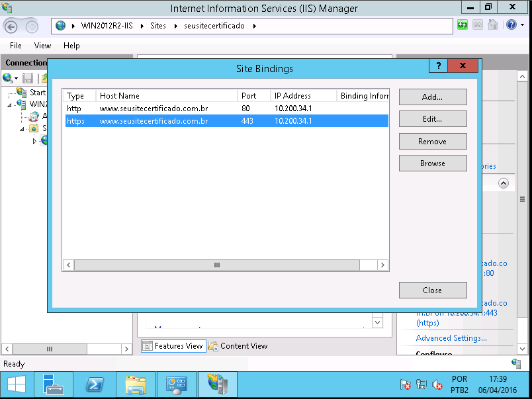Image resolution: width=532 pixels, height=399 pixels.
Task: Select the http binding row on port 80
Action: click(x=227, y=109)
